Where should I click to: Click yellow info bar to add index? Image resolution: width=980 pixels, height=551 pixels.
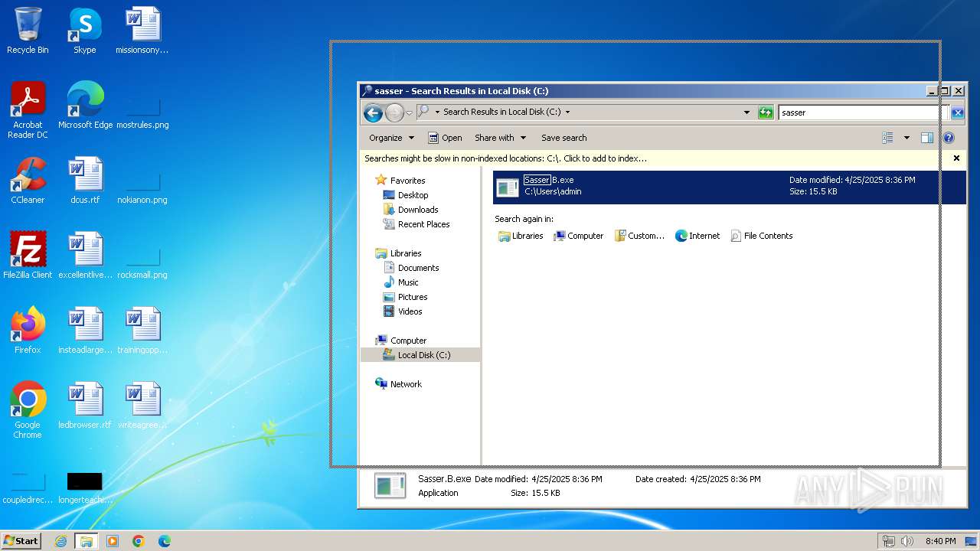pyautogui.click(x=505, y=158)
